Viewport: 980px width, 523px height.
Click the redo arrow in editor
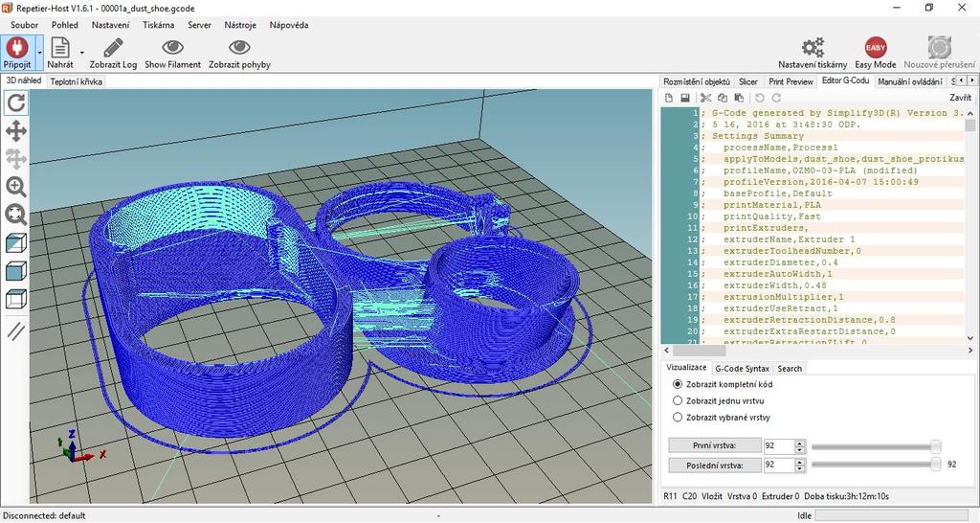776,98
